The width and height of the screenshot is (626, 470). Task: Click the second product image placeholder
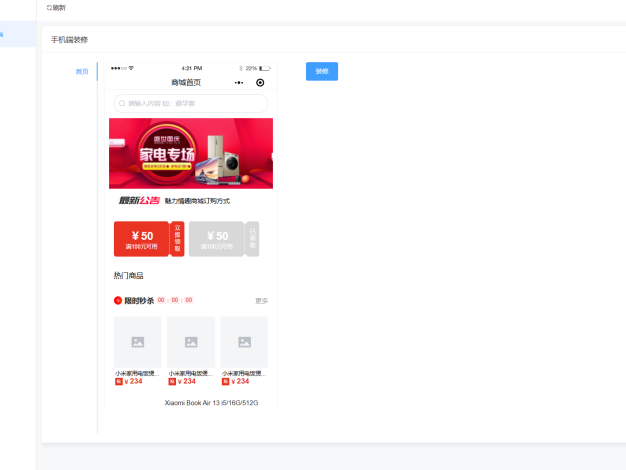tap(191, 342)
